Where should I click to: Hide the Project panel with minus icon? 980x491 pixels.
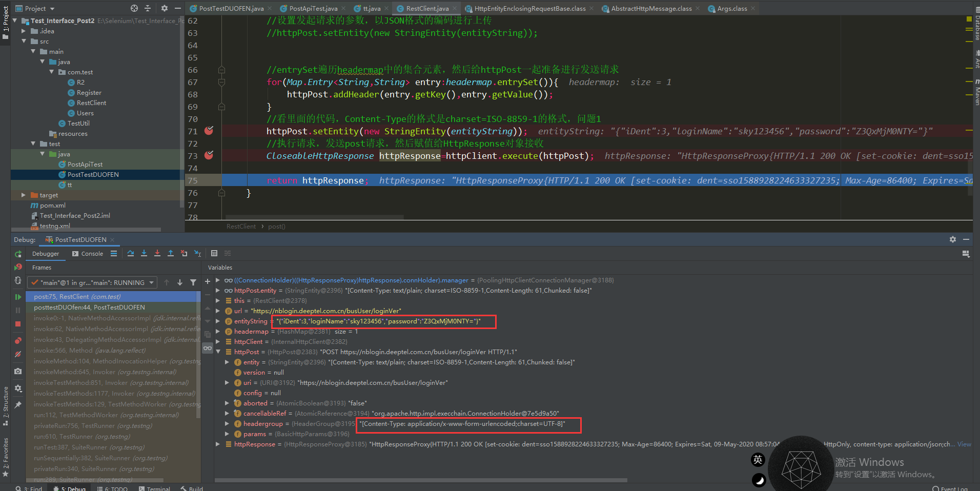[178, 8]
